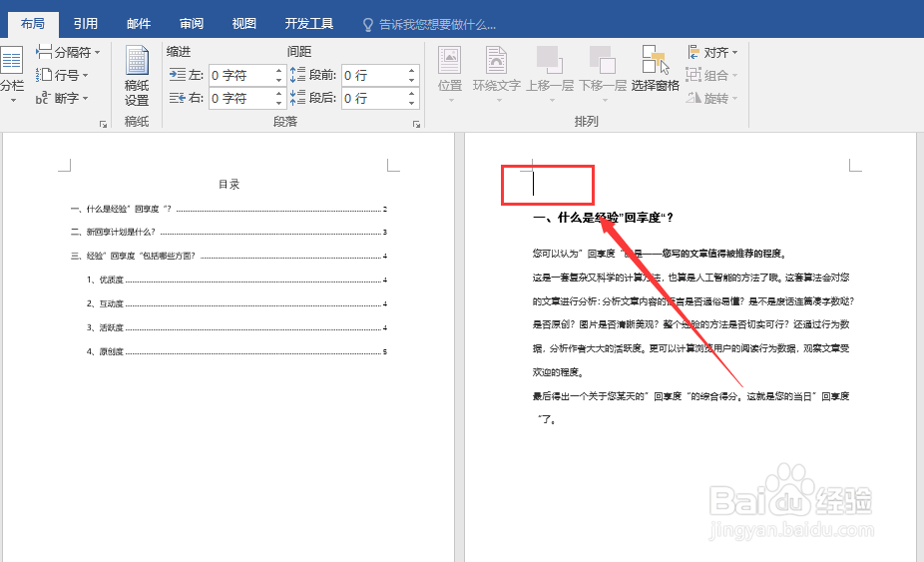This screenshot has height=562, width=924.
Task: Open the 选择窗格 selection pane
Action: pos(656,70)
